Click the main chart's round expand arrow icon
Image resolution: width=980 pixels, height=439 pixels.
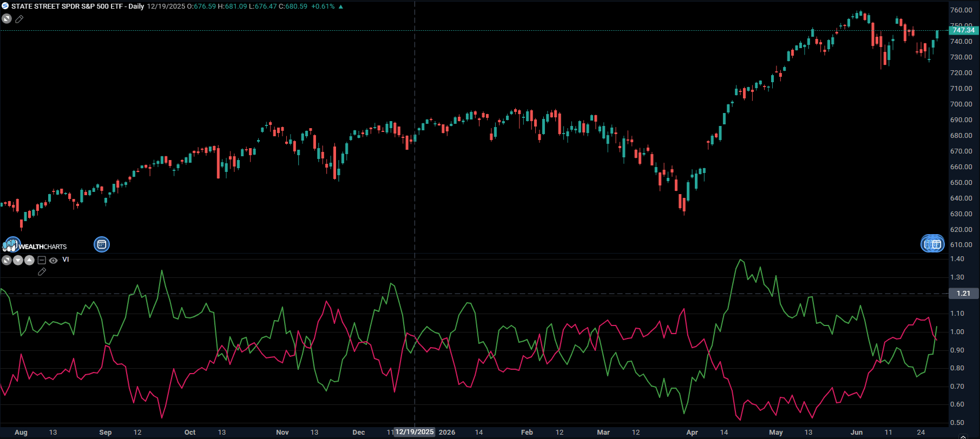pyautogui.click(x=6, y=18)
